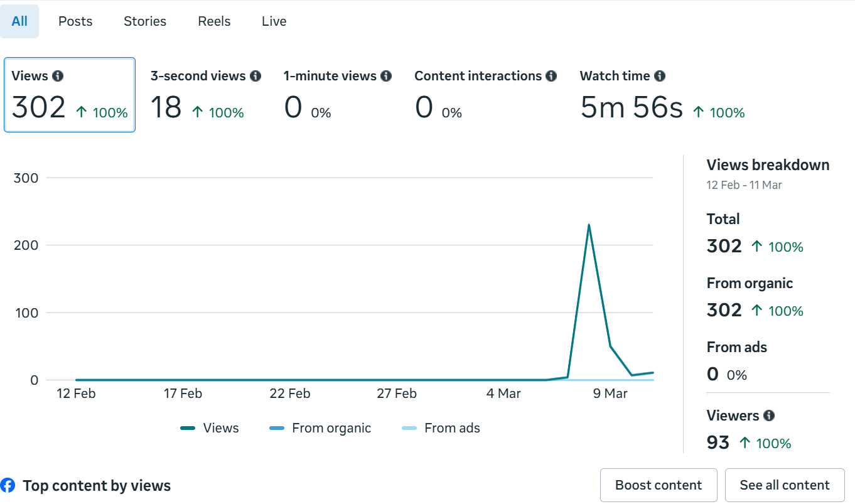855x504 pixels.
Task: Select the All content filter tab
Action: coord(19,21)
